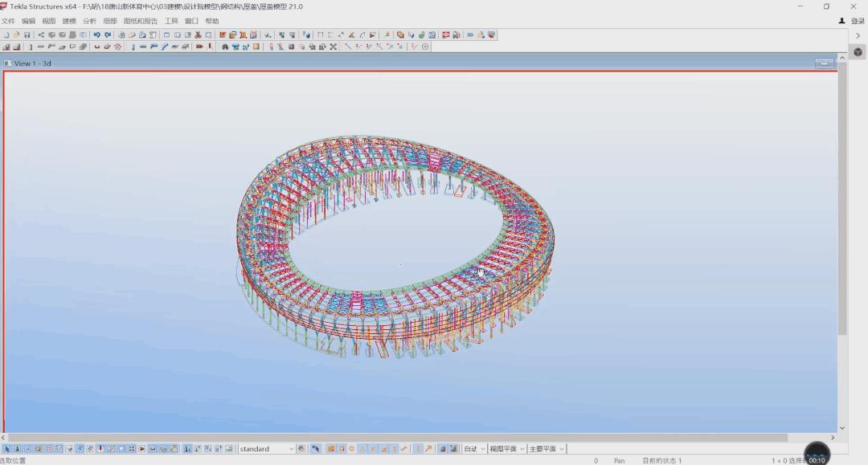Click the red double-arrow icon in second toolbar
This screenshot has height=465, width=868.
(x=199, y=47)
